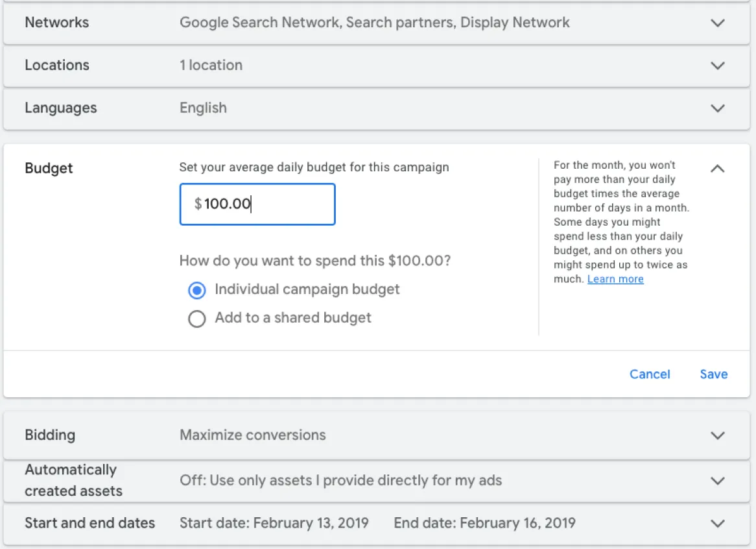Click the dollar sign in budget field
This screenshot has height=549, width=756.
(198, 204)
